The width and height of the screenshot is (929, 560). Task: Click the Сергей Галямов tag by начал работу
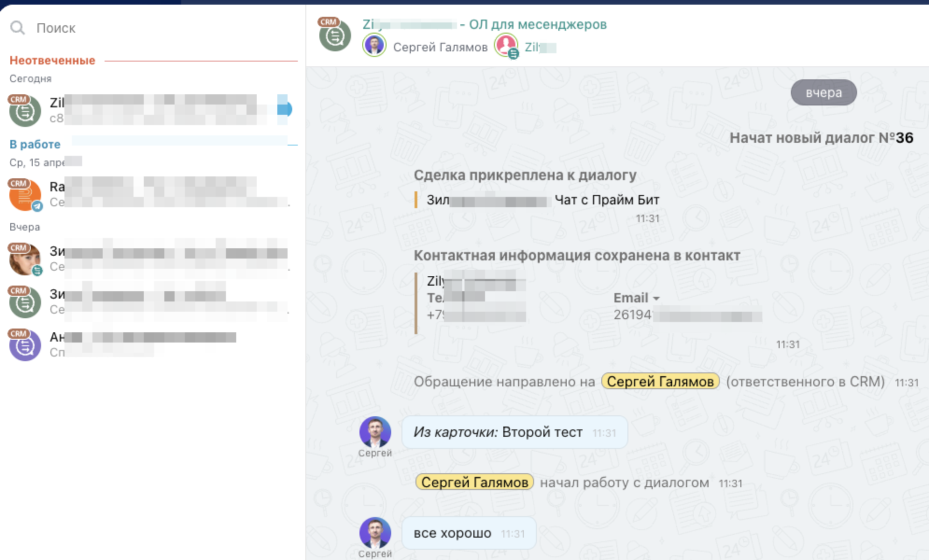(x=474, y=482)
